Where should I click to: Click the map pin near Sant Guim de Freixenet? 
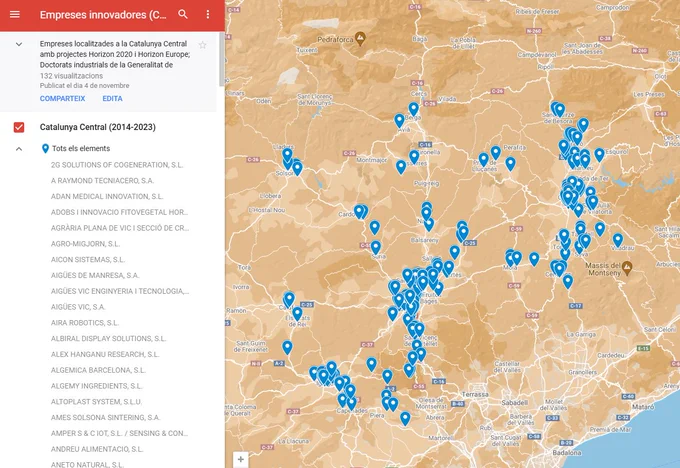tap(287, 347)
